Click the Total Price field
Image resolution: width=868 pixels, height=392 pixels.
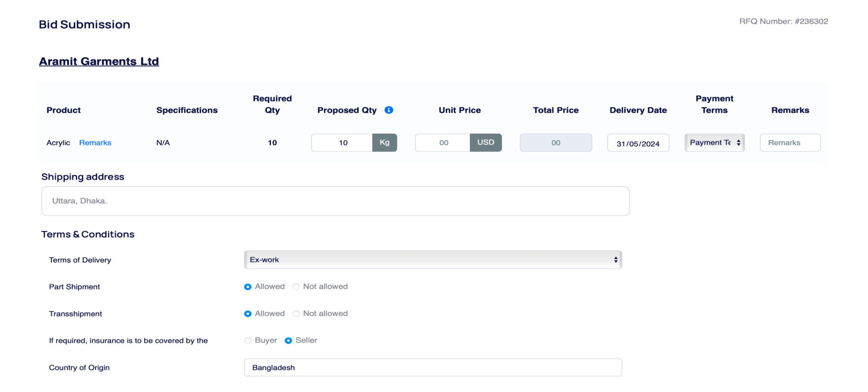(x=555, y=142)
